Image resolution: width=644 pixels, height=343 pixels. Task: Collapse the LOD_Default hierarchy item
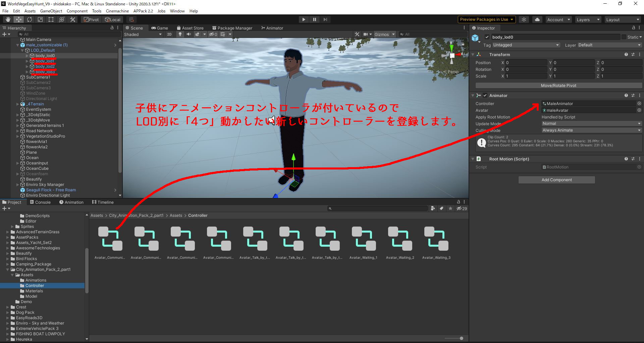click(22, 50)
